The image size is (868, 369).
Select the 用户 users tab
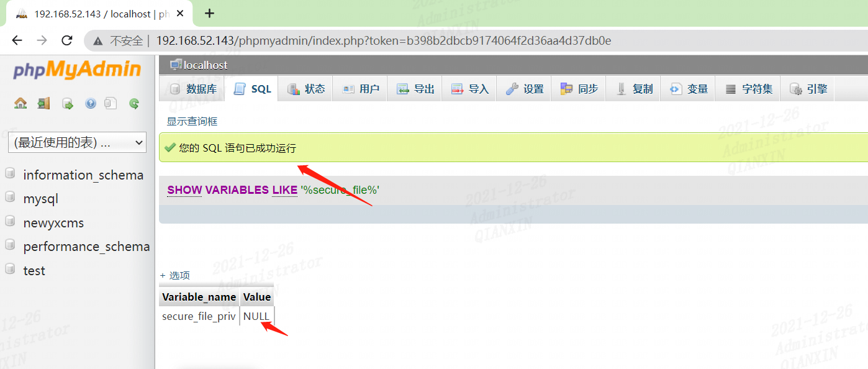click(x=361, y=89)
